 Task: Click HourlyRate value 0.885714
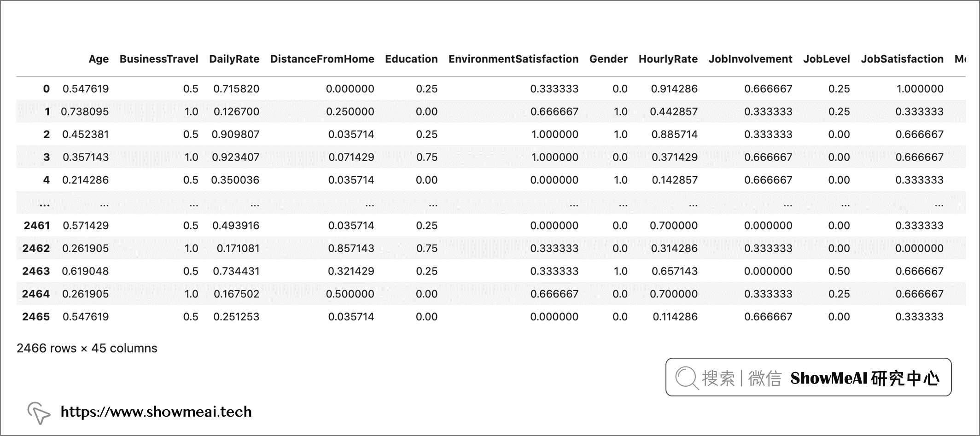[x=674, y=134]
